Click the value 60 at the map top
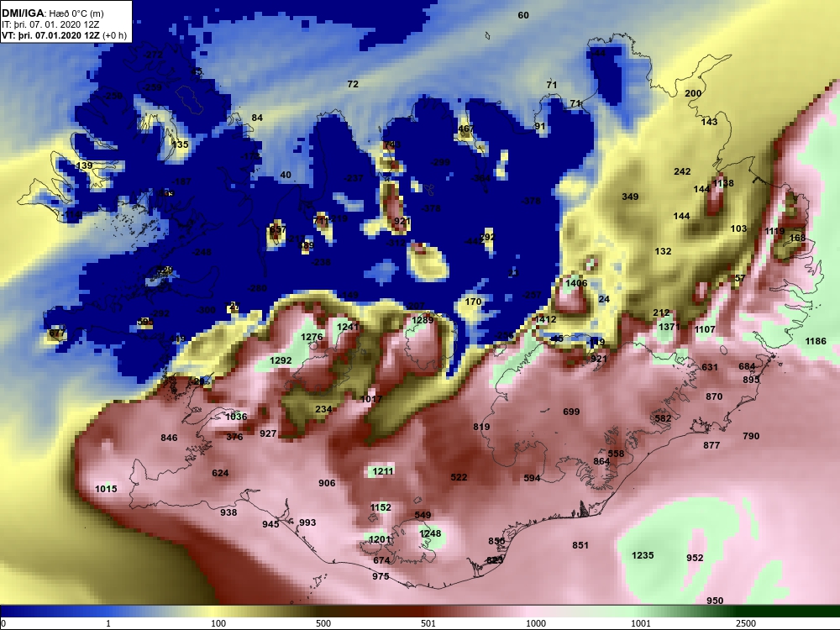This screenshot has width=840, height=630. pos(523,15)
